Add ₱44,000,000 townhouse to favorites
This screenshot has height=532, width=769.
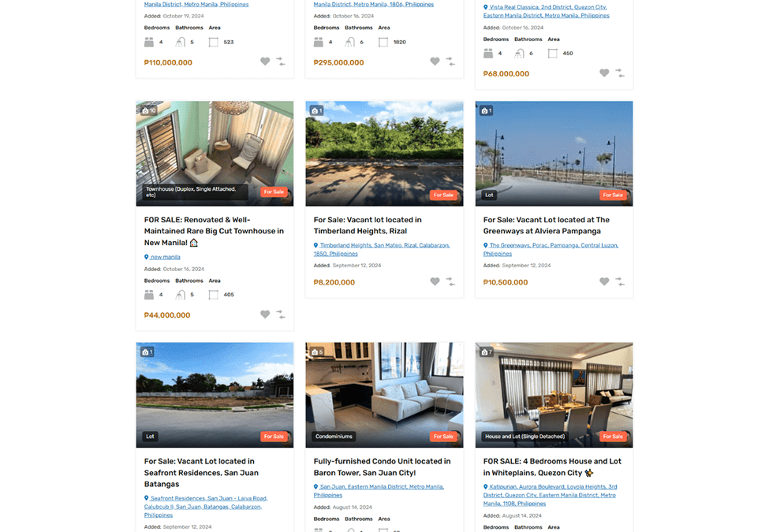coord(265,314)
